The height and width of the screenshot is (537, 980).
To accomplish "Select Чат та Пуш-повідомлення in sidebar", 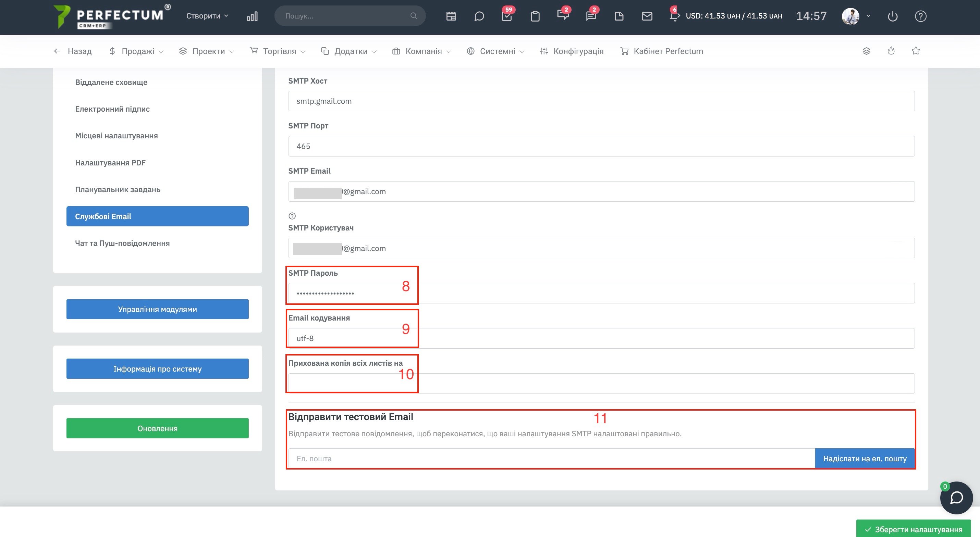I will [122, 243].
